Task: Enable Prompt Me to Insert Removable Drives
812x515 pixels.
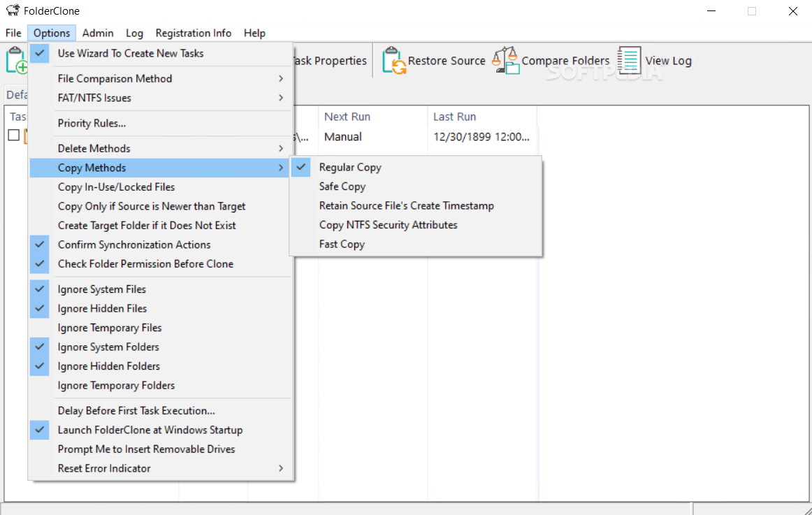Action: 161,449
